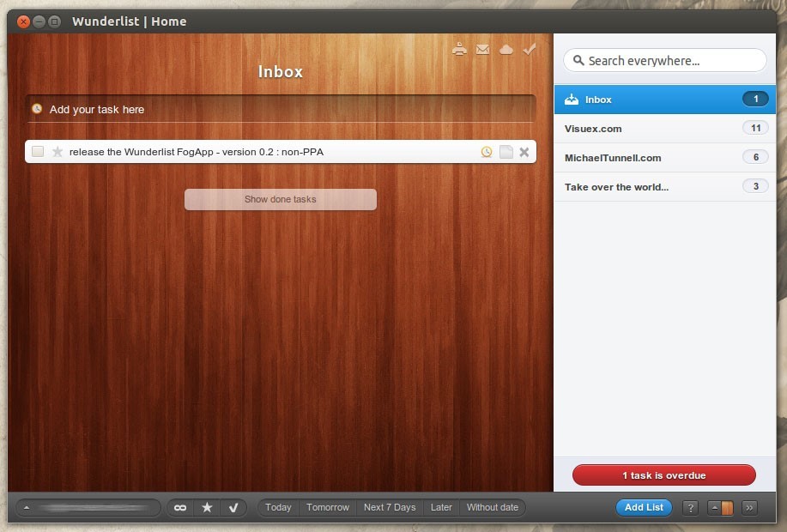Toggle the starred tasks filter in bottom bar
The height and width of the screenshot is (532, 787).
(x=206, y=507)
